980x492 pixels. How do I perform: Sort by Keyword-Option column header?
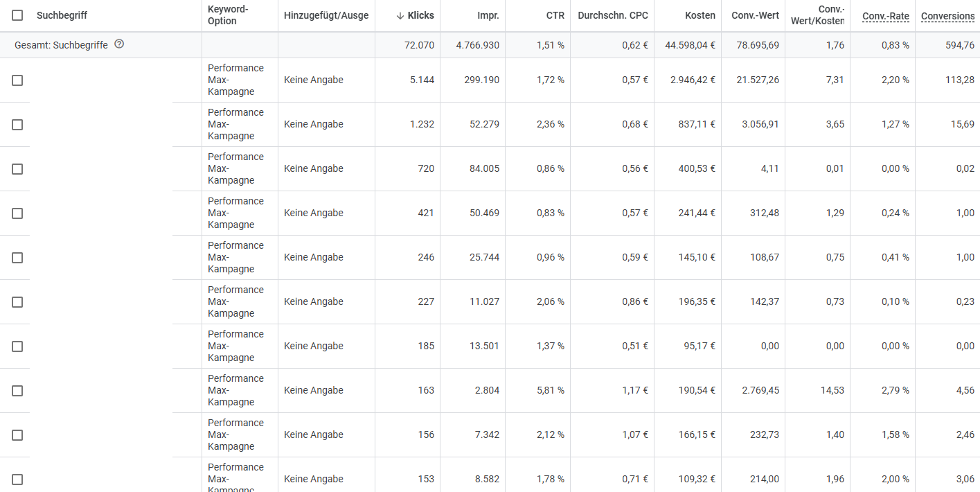tap(228, 15)
